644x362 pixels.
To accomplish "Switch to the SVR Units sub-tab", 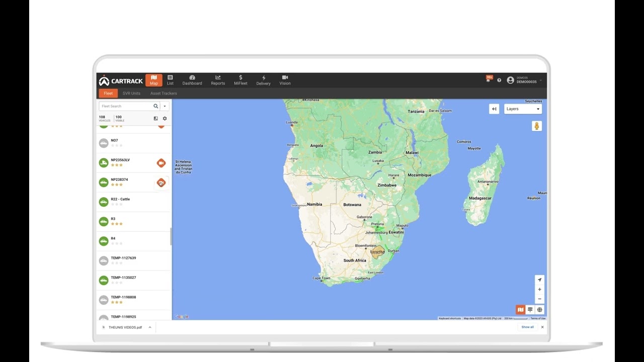I will 131,94.
